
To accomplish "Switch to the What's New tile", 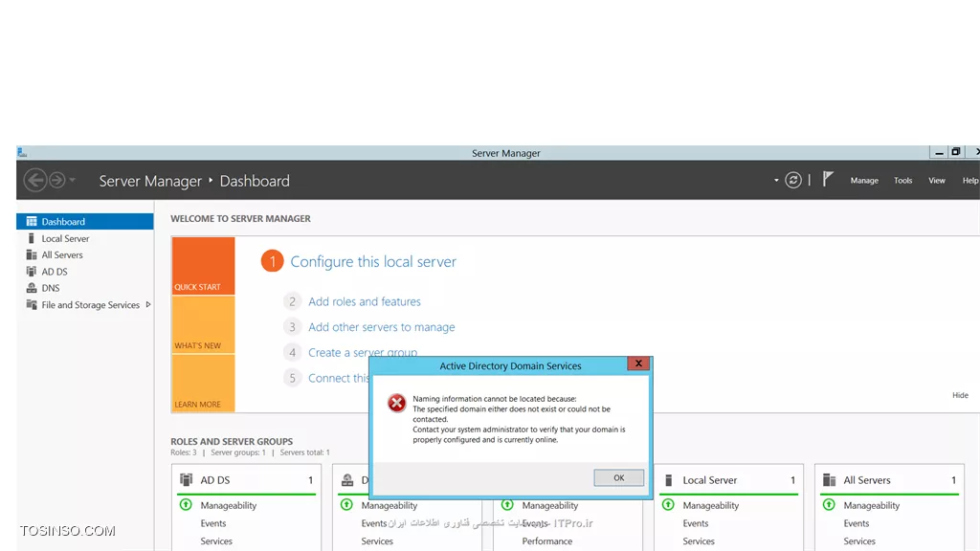I will pos(203,325).
